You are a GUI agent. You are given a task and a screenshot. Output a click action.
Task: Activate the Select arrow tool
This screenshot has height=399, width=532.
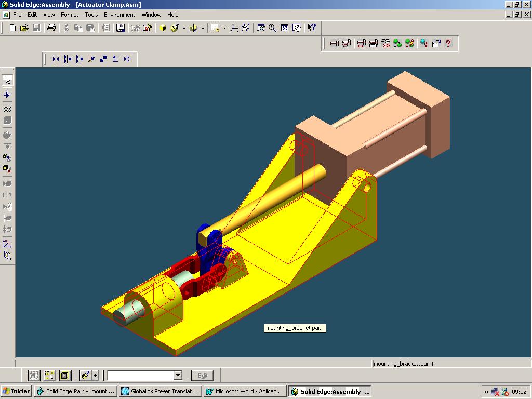tap(7, 81)
